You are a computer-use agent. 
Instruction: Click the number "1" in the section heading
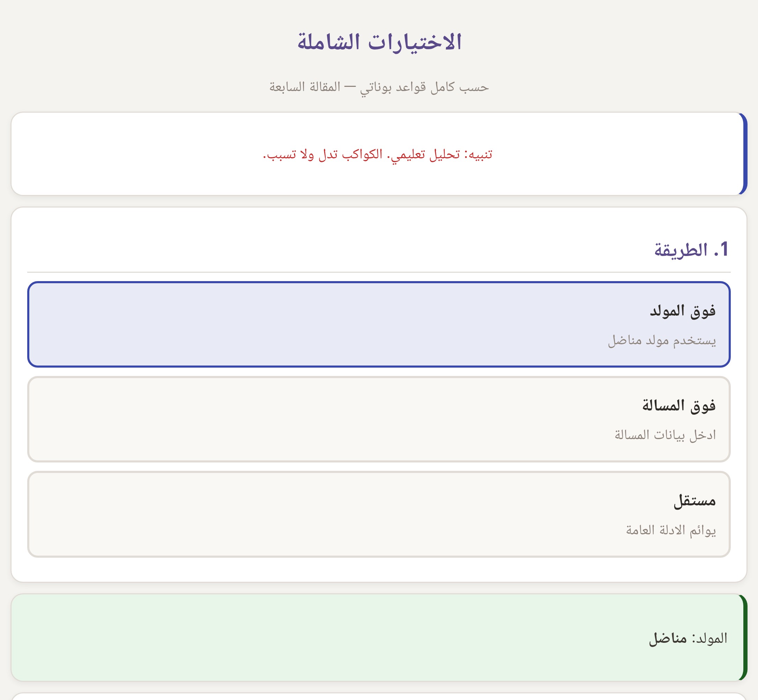(723, 250)
